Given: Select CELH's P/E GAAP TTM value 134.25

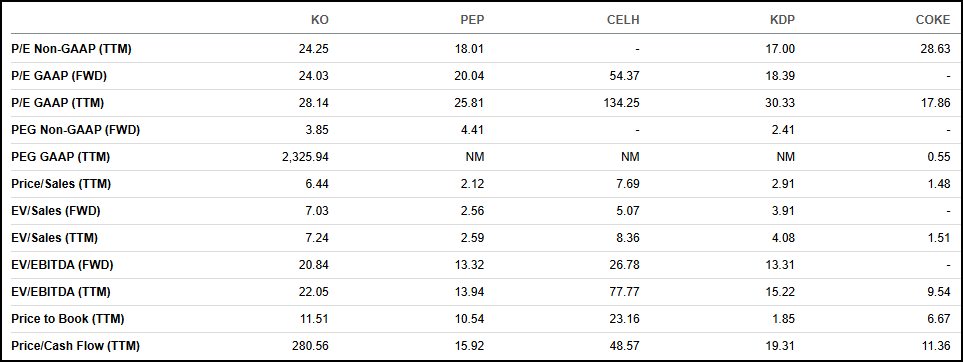Looking at the screenshot, I should (623, 103).
